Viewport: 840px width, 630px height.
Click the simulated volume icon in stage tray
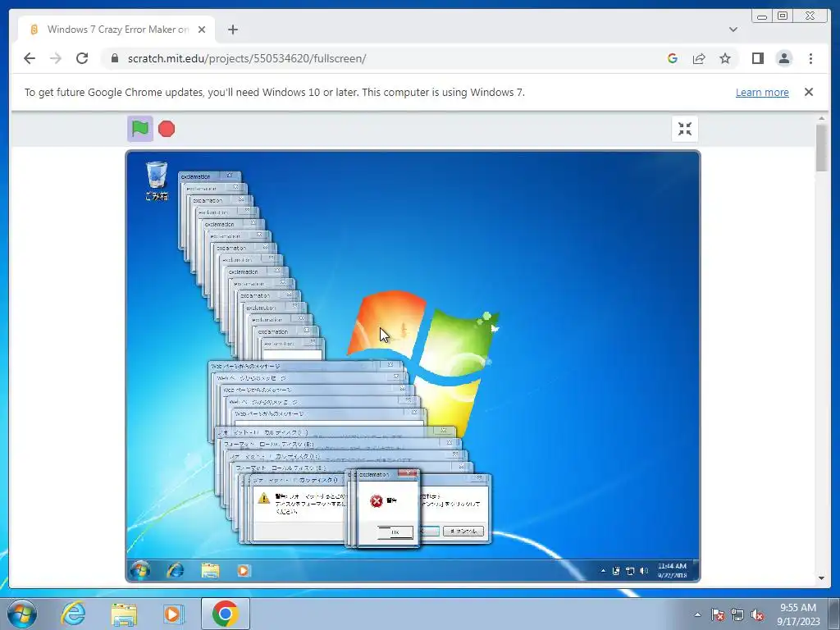click(644, 571)
